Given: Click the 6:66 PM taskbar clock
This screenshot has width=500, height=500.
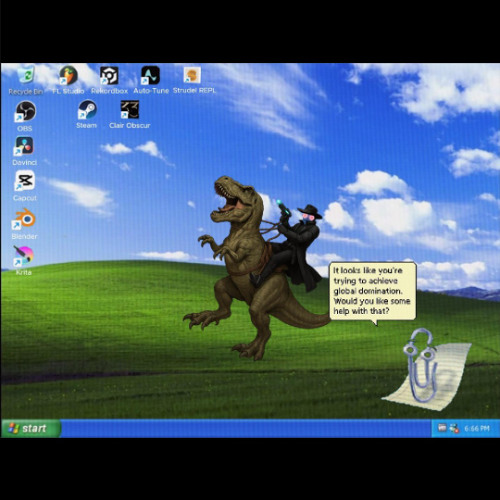Looking at the screenshot, I should [x=477, y=428].
